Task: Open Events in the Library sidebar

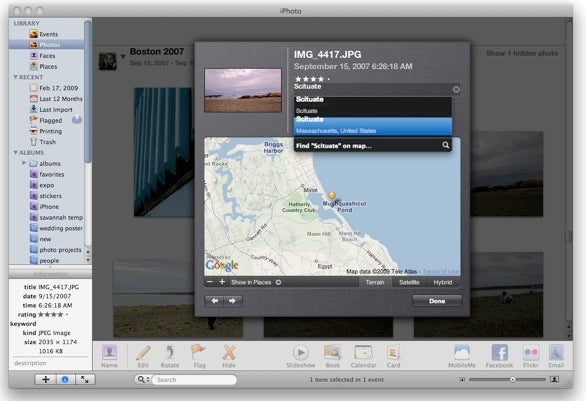Action: 48,34
